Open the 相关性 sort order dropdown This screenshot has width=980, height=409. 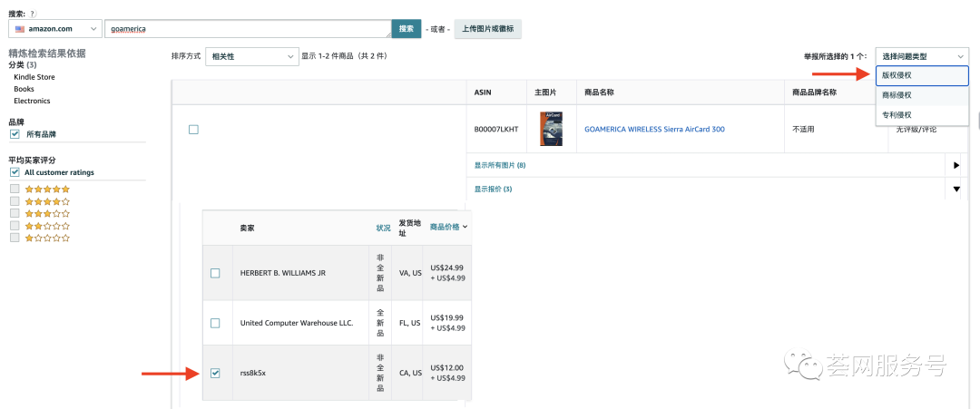coord(252,56)
